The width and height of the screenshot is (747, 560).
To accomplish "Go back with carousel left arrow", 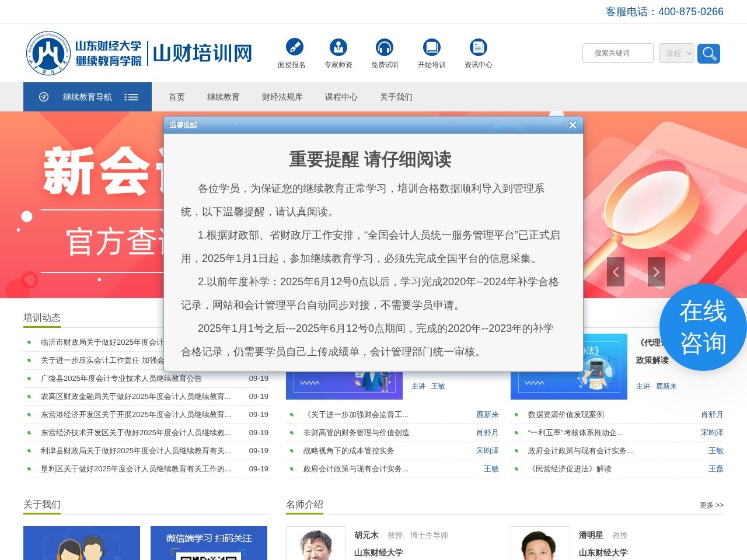I will pos(616,272).
